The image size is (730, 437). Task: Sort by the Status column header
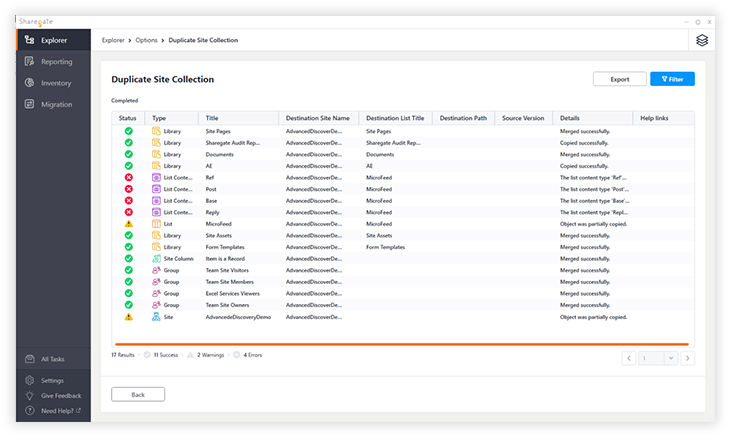click(x=128, y=118)
